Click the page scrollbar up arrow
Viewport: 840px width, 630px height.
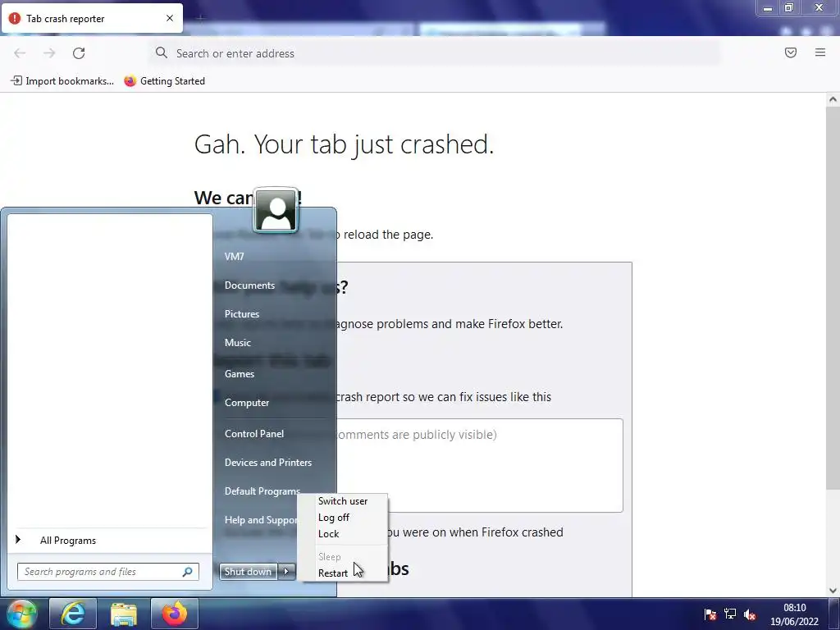point(833,99)
